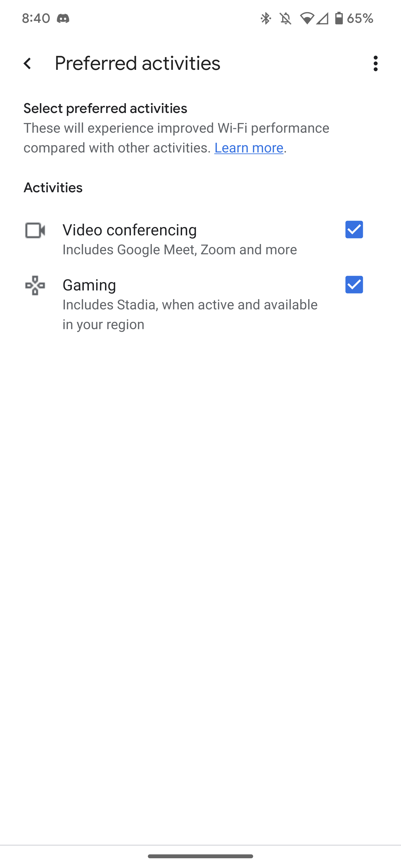Viewport: 401px width, 868px height.
Task: Select the Gaming activity label
Action: [89, 285]
